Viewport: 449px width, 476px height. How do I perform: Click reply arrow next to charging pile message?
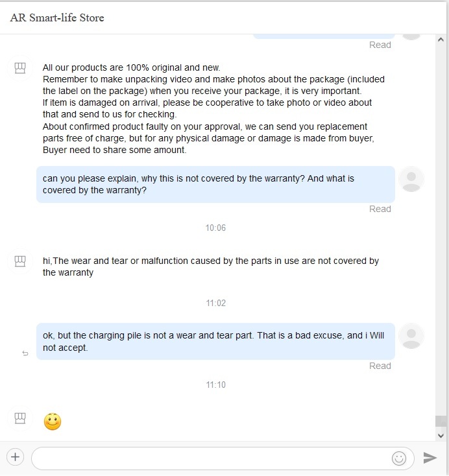[25, 353]
